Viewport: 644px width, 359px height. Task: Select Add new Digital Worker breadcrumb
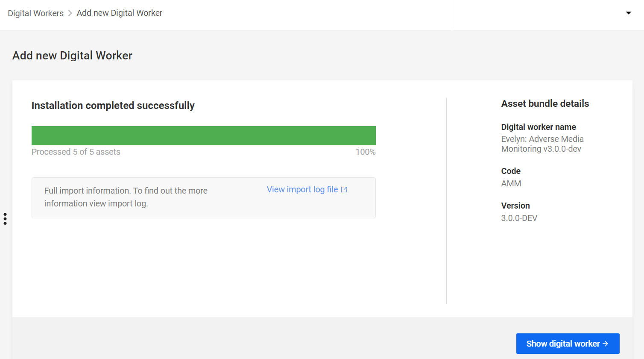120,13
